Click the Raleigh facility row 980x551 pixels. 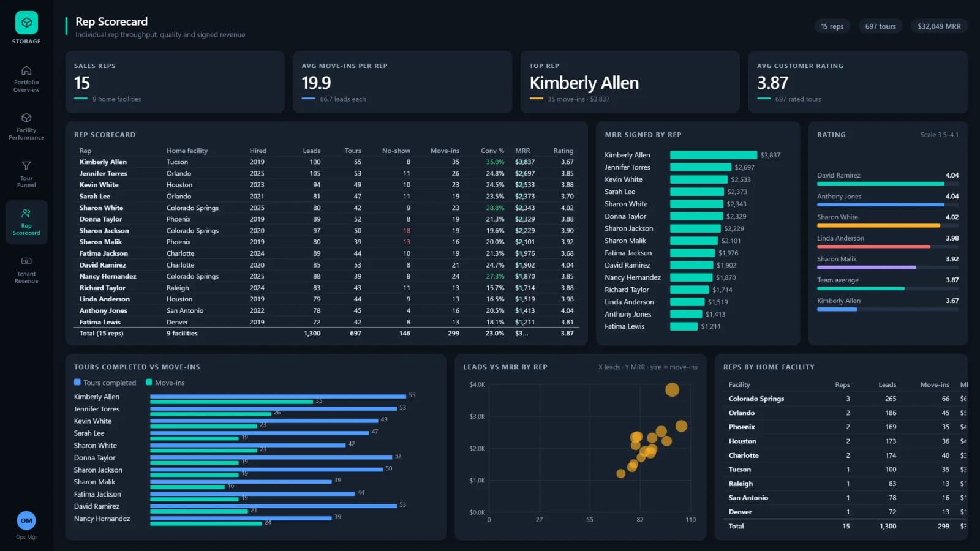click(845, 484)
